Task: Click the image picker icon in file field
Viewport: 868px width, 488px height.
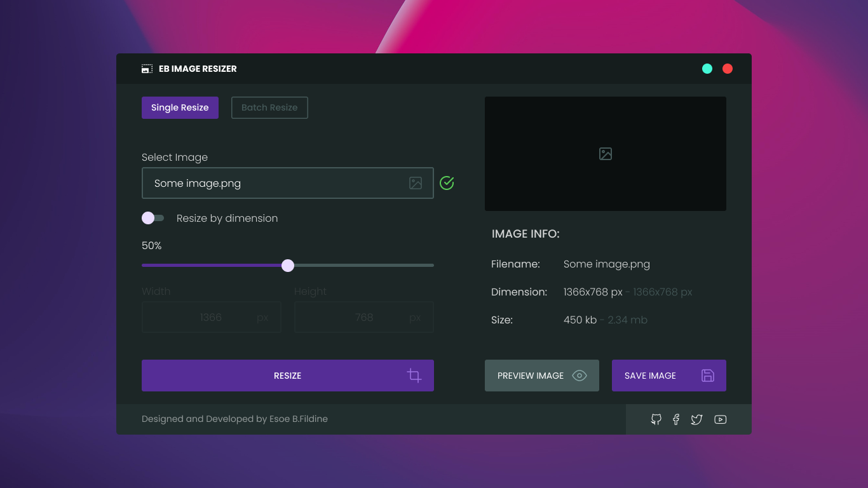Action: 416,183
